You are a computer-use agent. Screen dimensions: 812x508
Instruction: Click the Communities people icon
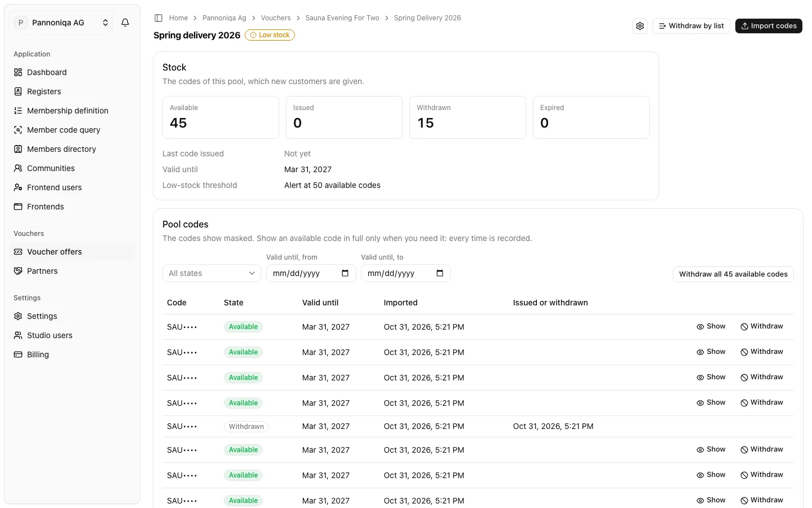[18, 168]
